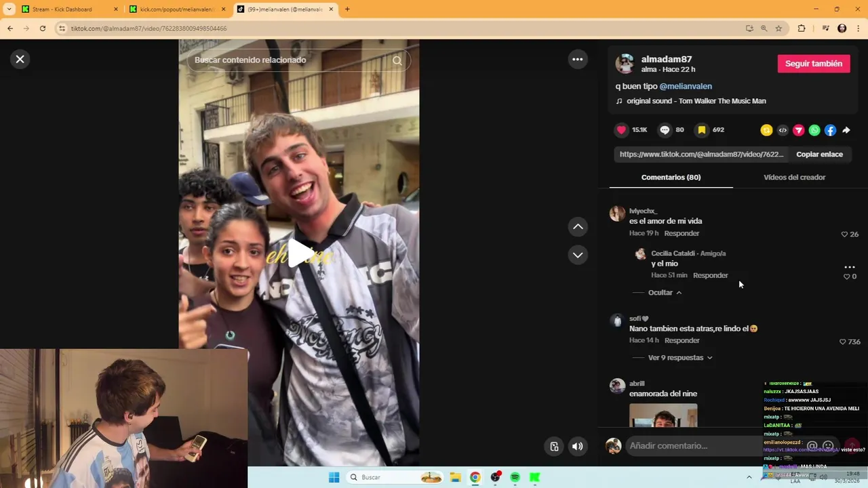Image resolution: width=868 pixels, height=488 pixels.
Task: Open more share options arrow
Action: click(x=846, y=130)
